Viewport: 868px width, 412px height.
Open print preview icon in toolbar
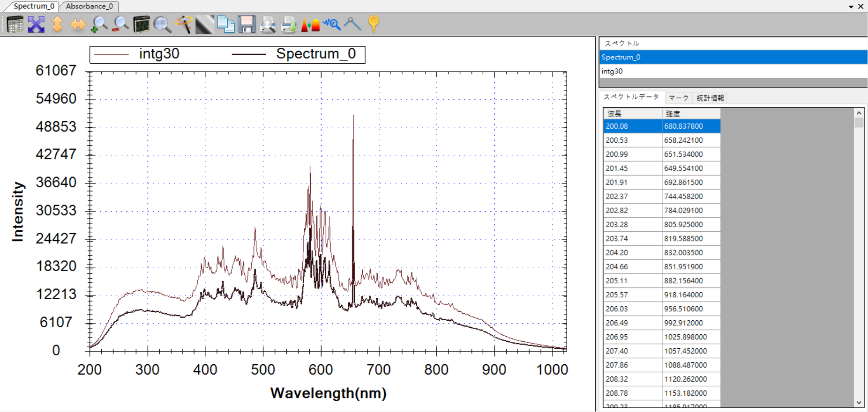(268, 24)
